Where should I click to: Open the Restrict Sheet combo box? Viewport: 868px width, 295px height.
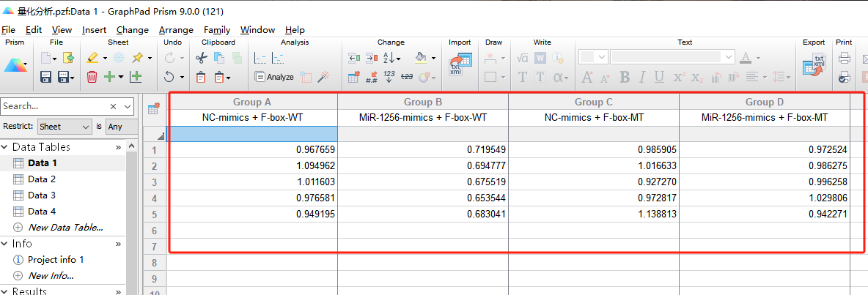[65, 127]
